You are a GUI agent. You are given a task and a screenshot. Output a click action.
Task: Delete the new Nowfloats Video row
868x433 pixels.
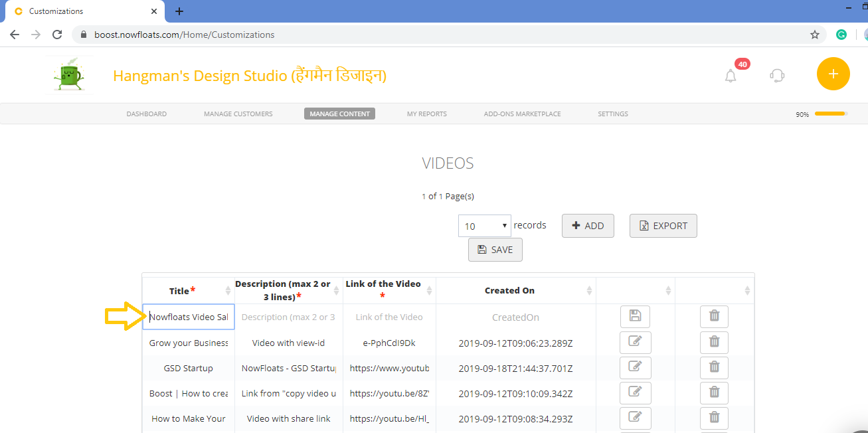pyautogui.click(x=714, y=317)
